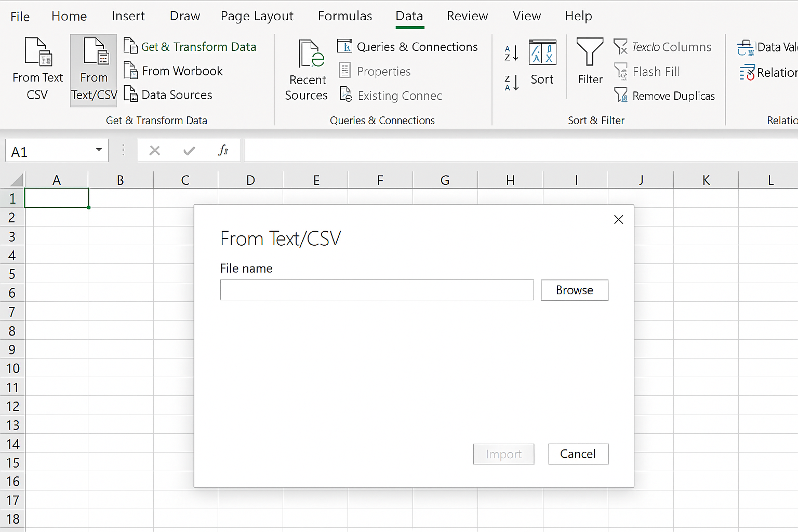Select column B header

(121, 180)
